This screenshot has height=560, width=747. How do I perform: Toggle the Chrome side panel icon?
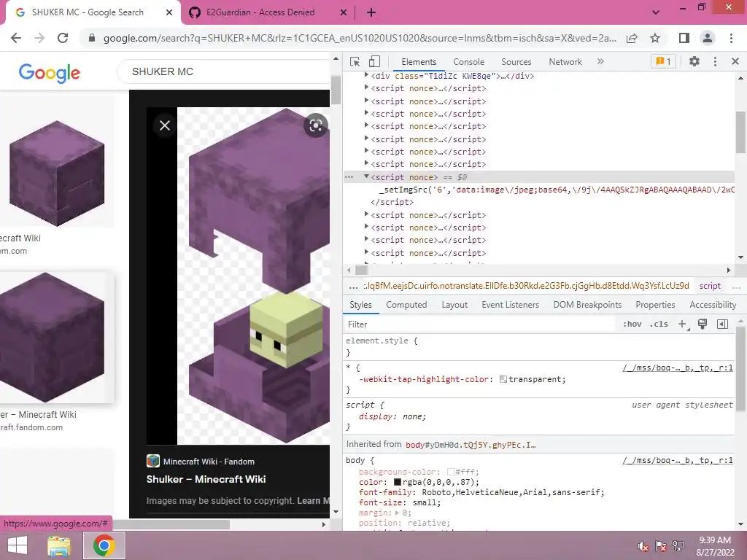coord(684,38)
